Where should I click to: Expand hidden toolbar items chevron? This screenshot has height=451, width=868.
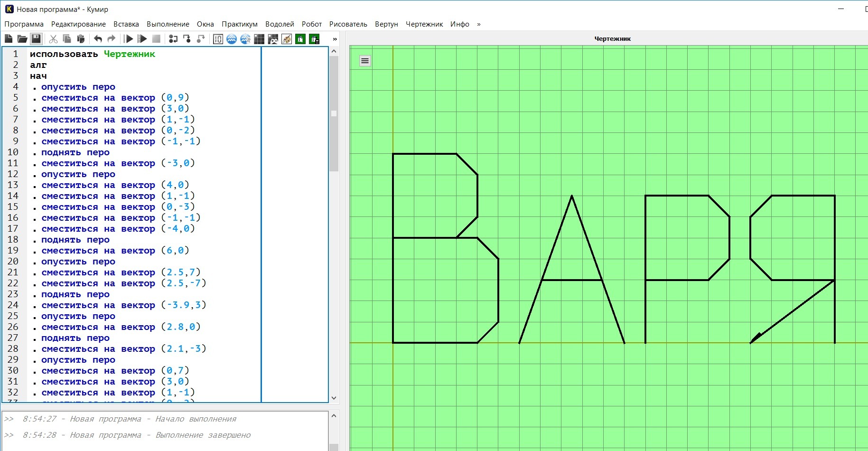pos(335,39)
